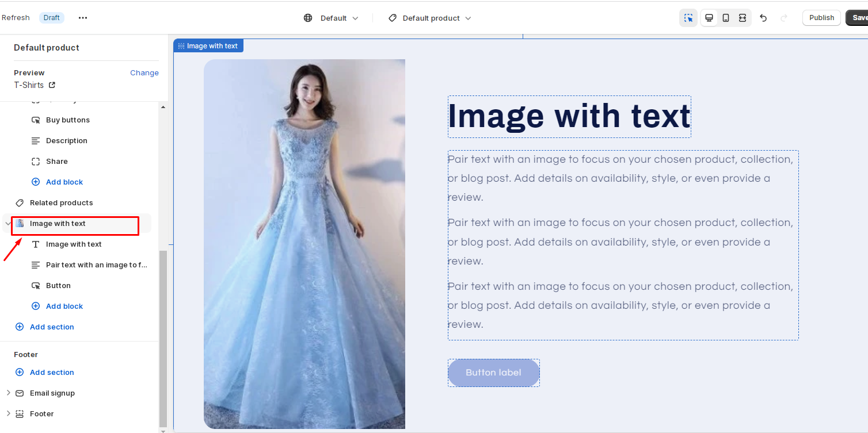868x433 pixels.
Task: Collapse the Image with text section chevron
Action: [x=8, y=224]
